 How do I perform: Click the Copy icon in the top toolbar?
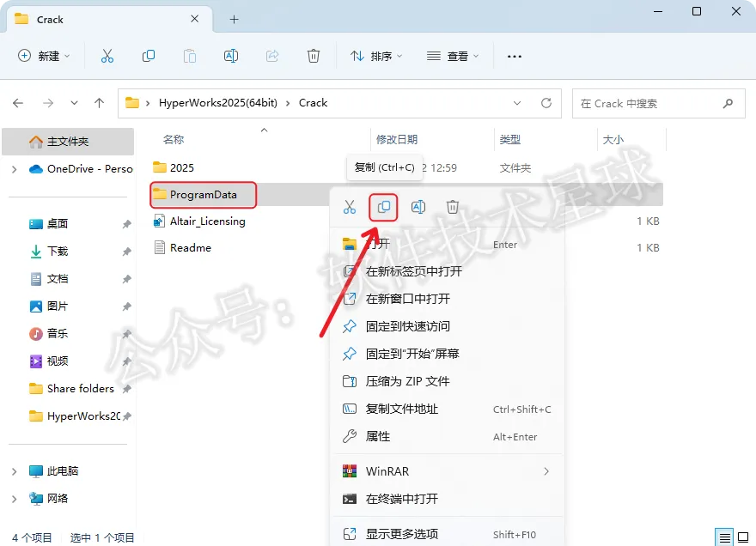[149, 56]
